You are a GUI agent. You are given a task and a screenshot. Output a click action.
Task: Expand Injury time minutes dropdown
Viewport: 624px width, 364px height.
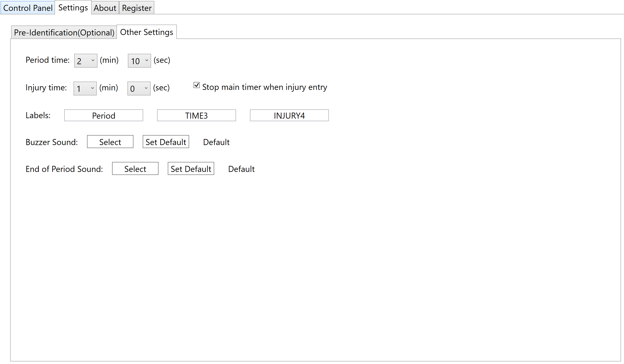click(85, 88)
